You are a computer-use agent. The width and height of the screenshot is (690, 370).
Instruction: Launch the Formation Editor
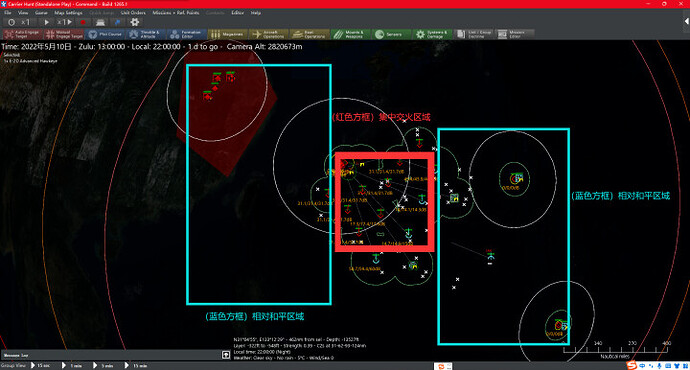click(187, 34)
